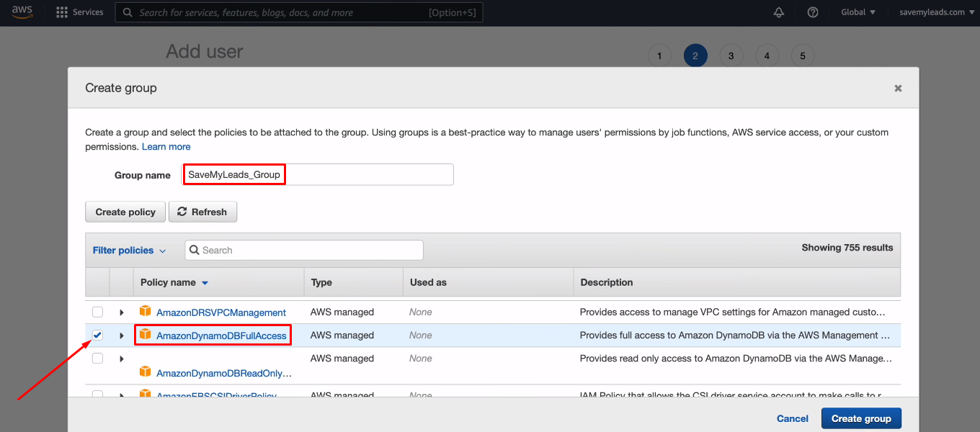Close the Create group dialog
This screenshot has height=432, width=980.
[x=898, y=88]
